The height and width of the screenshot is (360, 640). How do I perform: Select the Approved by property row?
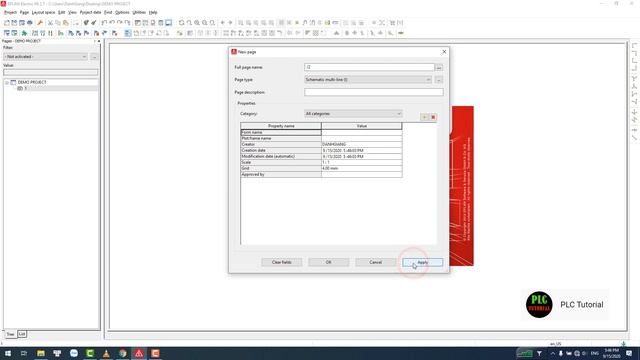[321, 175]
